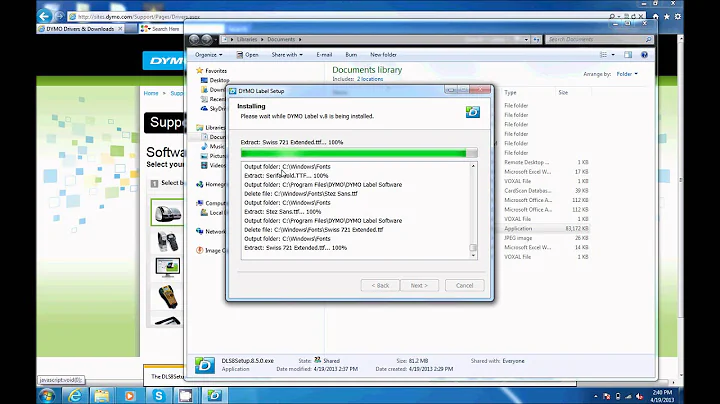Toggle the preview pane icon
This screenshot has width=720, height=404.
[628, 55]
